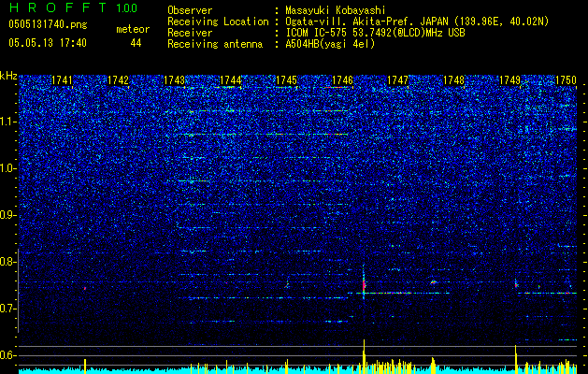Click the antenna value A504HB(yagi 4el)
The image size is (588, 374).
coord(330,45)
